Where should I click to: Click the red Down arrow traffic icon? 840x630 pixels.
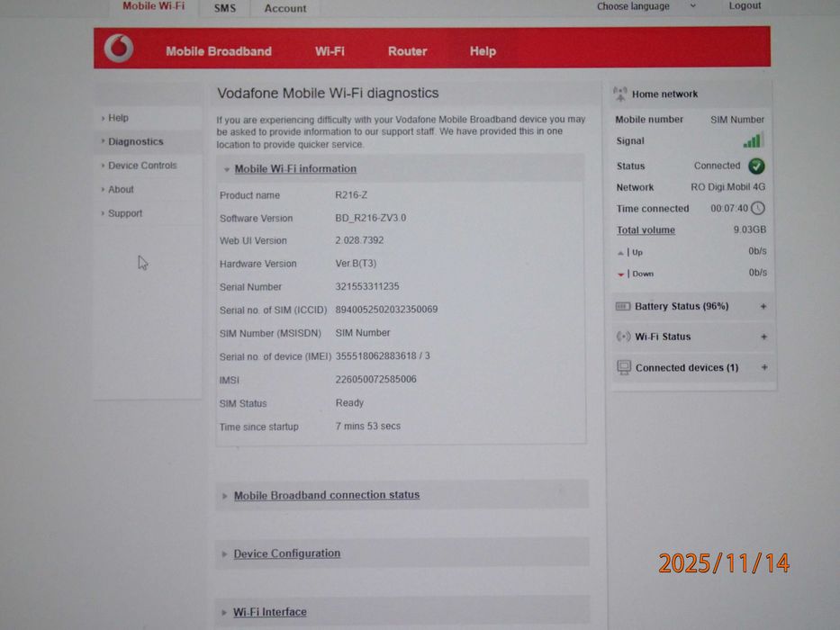pos(621,274)
